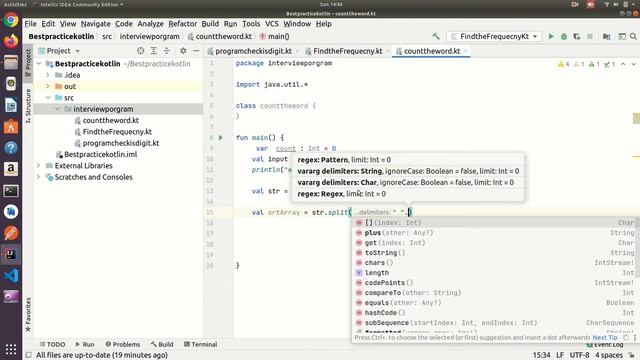
Task: Start debugging with the bug icon
Action: click(564, 36)
